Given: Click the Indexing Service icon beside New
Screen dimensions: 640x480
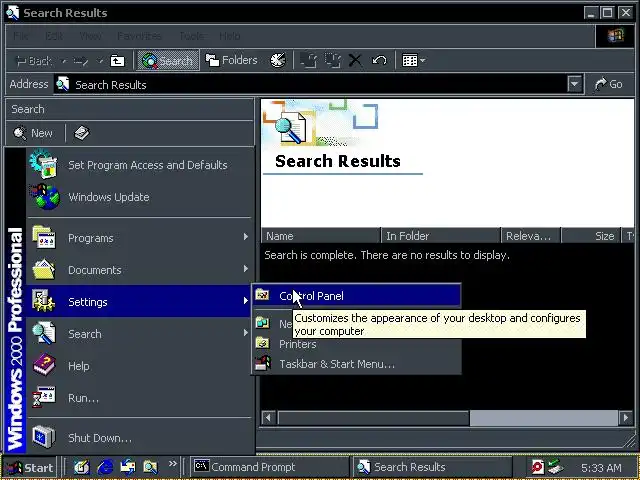Looking at the screenshot, I should [x=81, y=133].
